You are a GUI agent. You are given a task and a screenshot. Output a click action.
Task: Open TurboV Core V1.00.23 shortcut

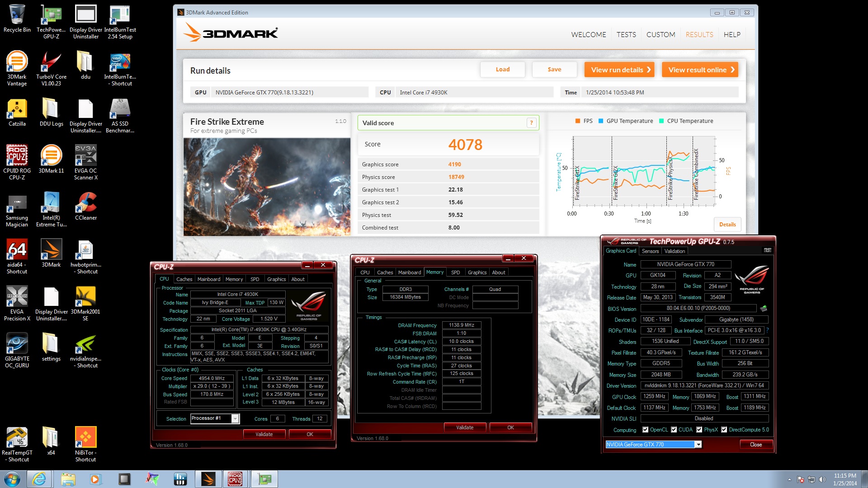[x=51, y=68]
